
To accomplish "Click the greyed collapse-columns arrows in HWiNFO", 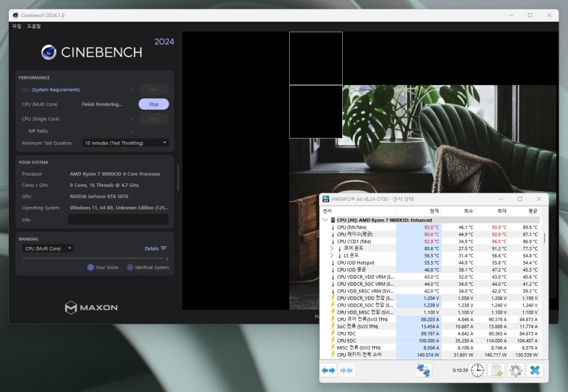I will tap(346, 370).
